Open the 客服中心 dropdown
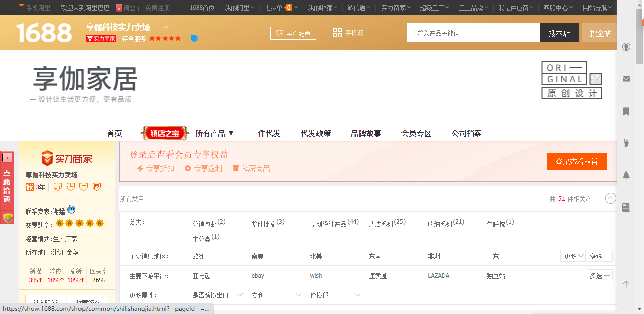Viewport: 644px width, 314px height. coord(558,8)
